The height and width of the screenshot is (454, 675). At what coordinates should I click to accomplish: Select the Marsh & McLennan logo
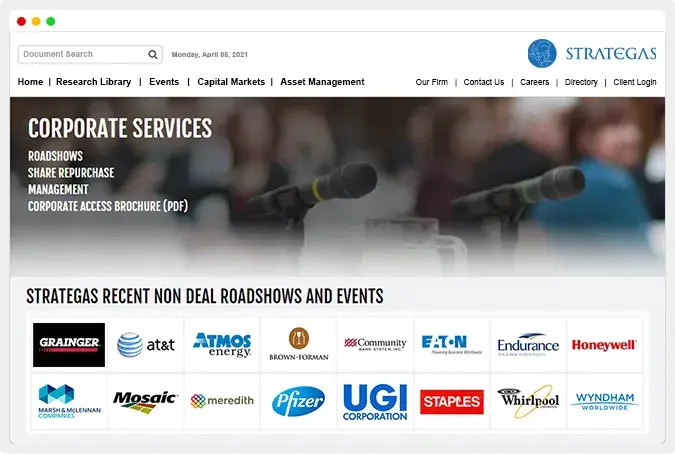pos(69,401)
